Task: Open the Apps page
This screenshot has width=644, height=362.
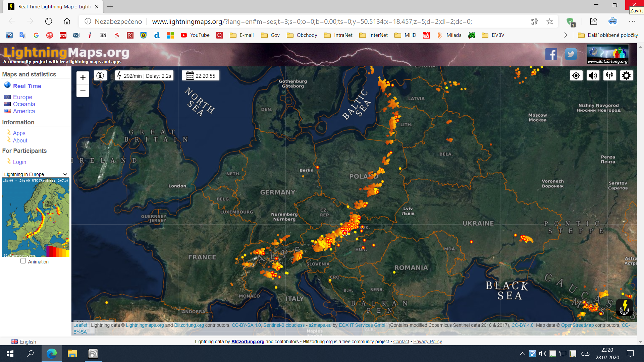Action: click(x=19, y=133)
